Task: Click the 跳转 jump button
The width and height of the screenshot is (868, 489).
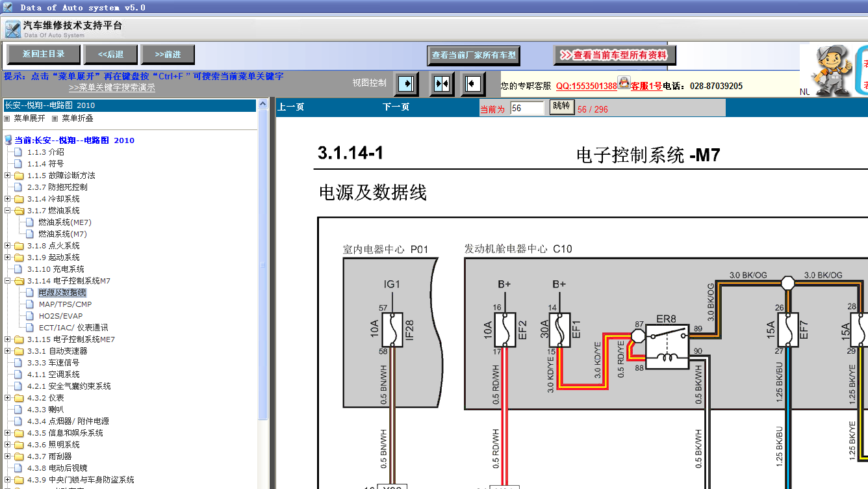Action: click(561, 107)
